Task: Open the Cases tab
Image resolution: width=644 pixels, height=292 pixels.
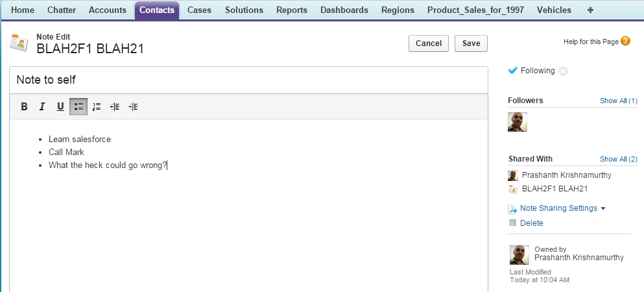Action: [x=200, y=10]
